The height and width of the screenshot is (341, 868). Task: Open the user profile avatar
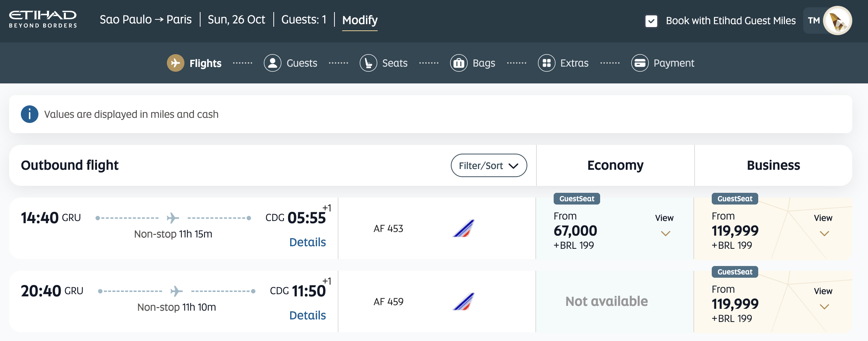(x=837, y=20)
